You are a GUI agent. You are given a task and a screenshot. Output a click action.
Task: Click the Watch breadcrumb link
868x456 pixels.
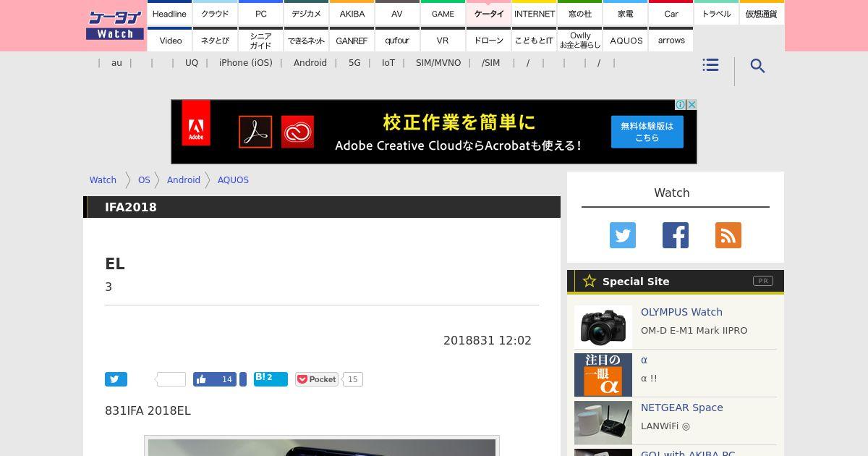(x=103, y=180)
